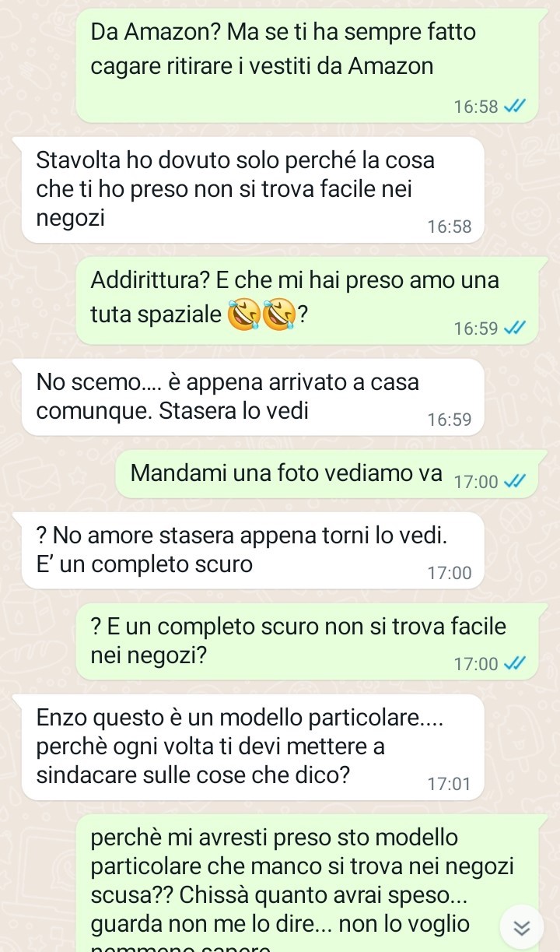Tap the read receipt ticks on 'completo scuro non si trova' message

pyautogui.click(x=516, y=664)
